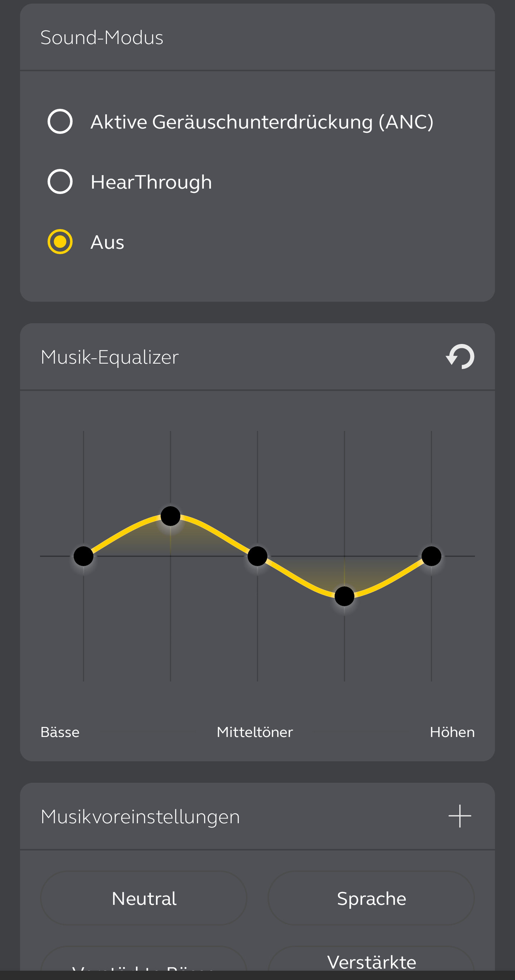
Task: Click the middle Mitteltöner equalizer handle
Action: coord(257,556)
